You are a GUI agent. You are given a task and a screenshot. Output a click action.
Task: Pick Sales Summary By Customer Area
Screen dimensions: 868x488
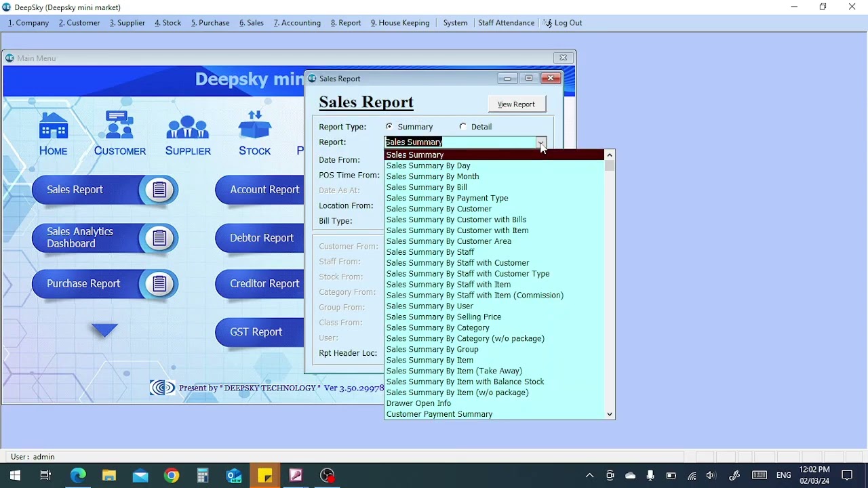[x=494, y=241]
